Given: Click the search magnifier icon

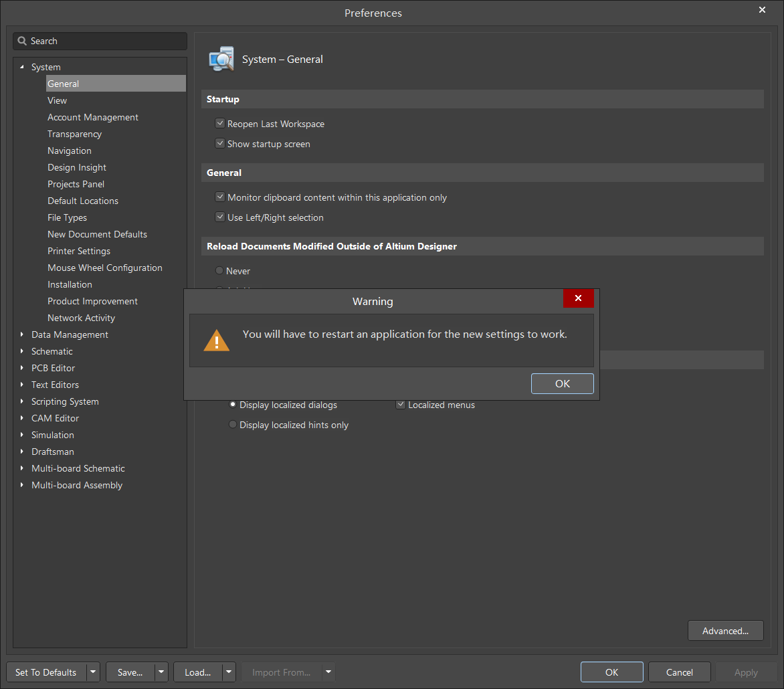Looking at the screenshot, I should 22,41.
